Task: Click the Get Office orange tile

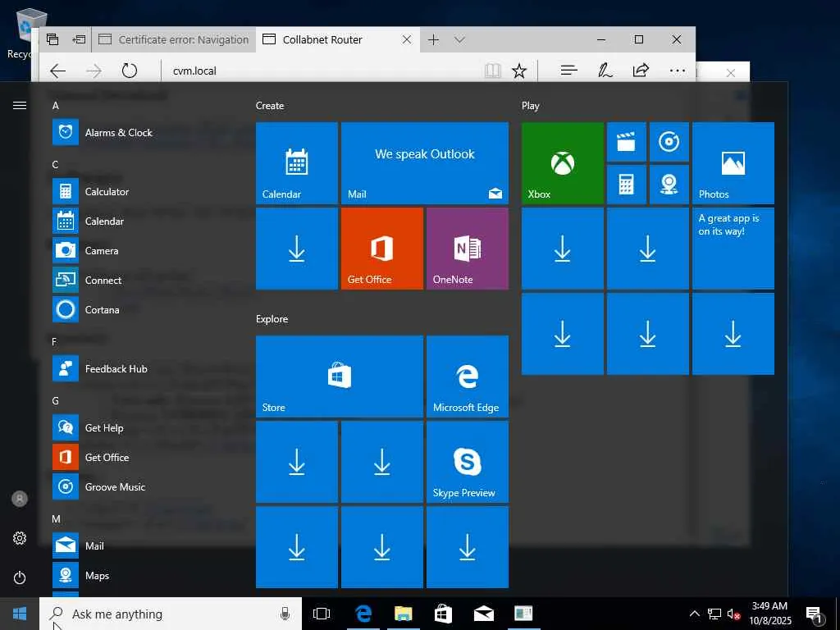Action: coord(382,249)
